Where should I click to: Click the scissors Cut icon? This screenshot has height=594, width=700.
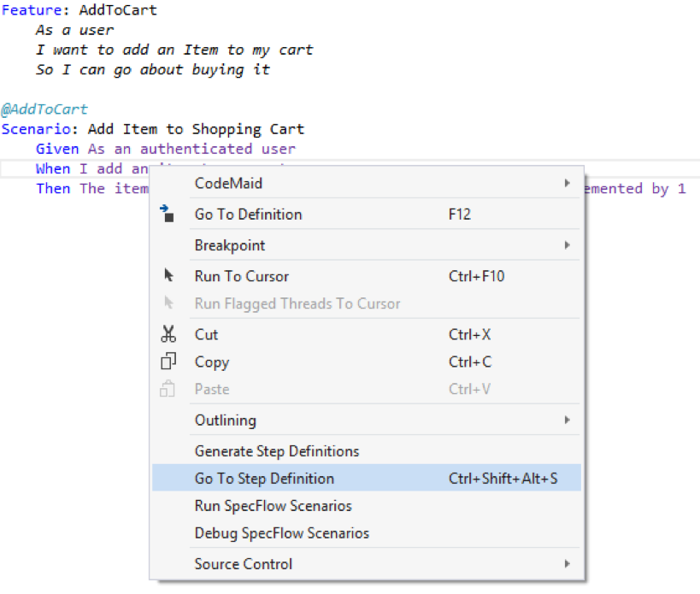coord(168,334)
